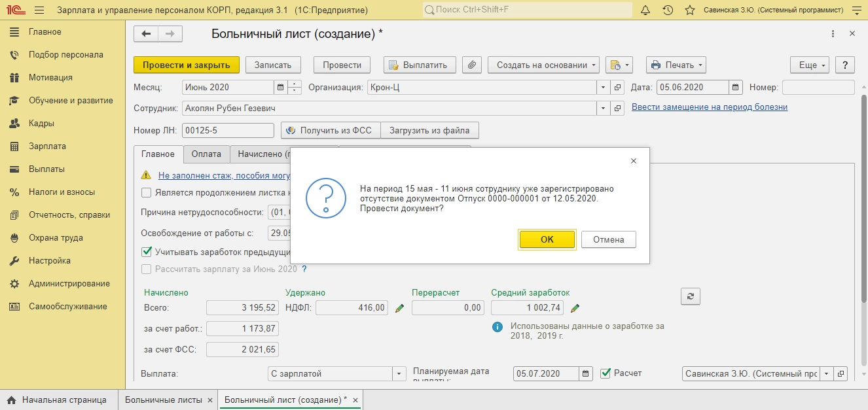
Task: Open the history clock icon
Action: click(668, 10)
